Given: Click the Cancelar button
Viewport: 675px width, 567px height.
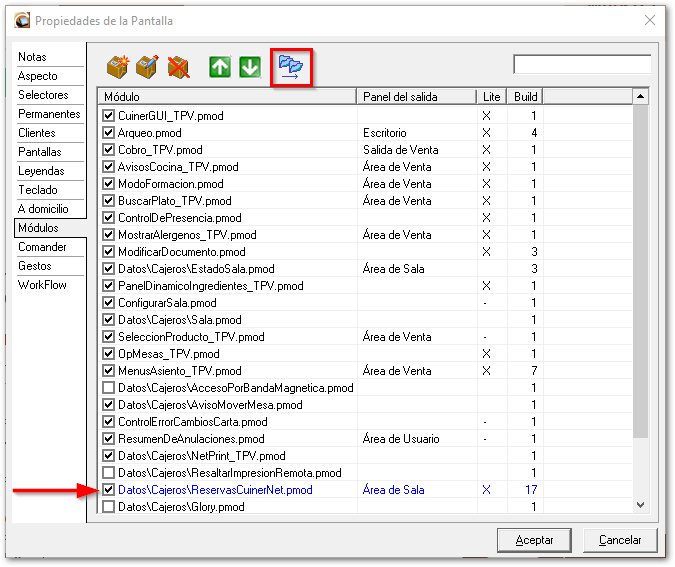Looking at the screenshot, I should tap(620, 540).
